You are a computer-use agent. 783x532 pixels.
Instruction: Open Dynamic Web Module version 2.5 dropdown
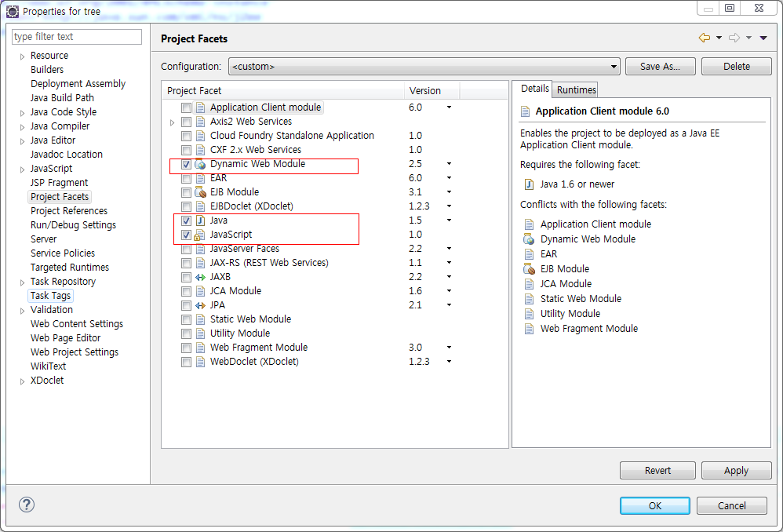point(449,164)
